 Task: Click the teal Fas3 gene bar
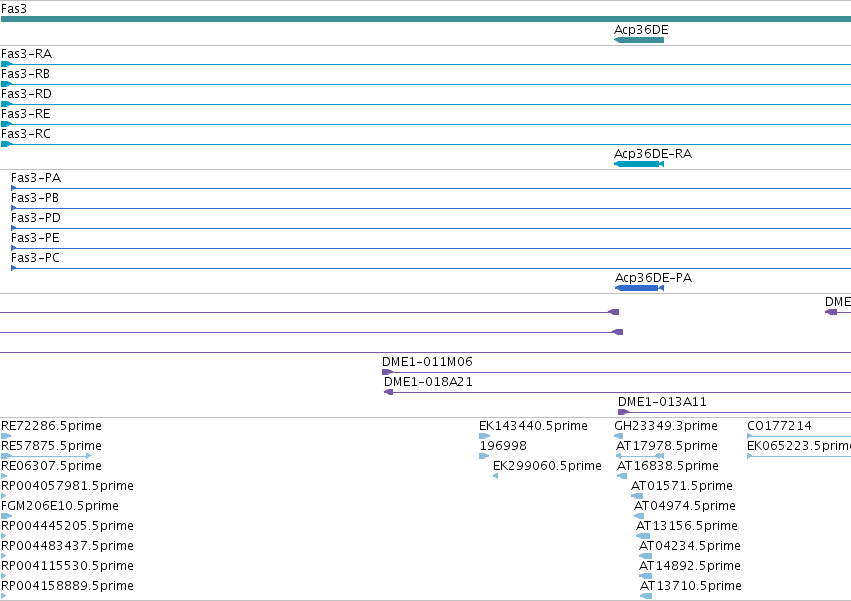point(426,19)
